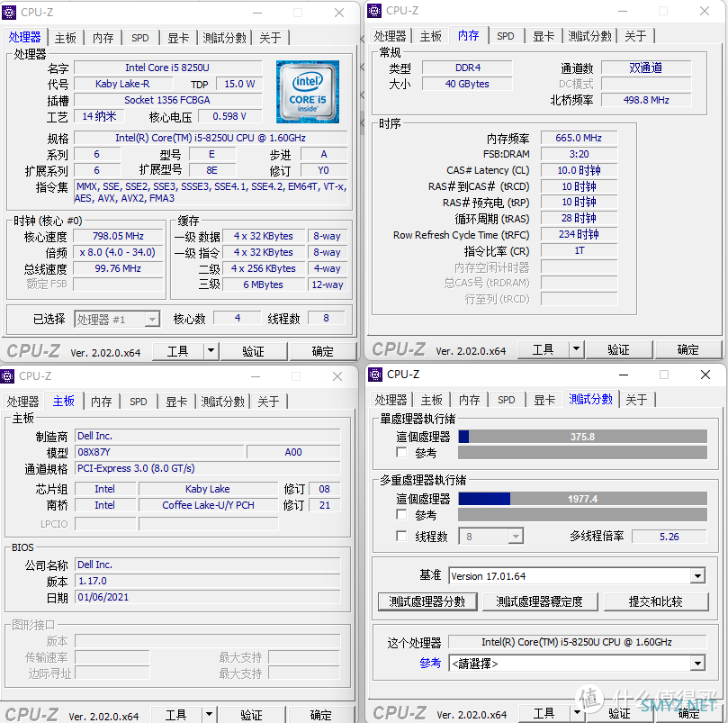Close the processor-tab CPU-Z window
This screenshot has width=728, height=723.
[x=339, y=13]
